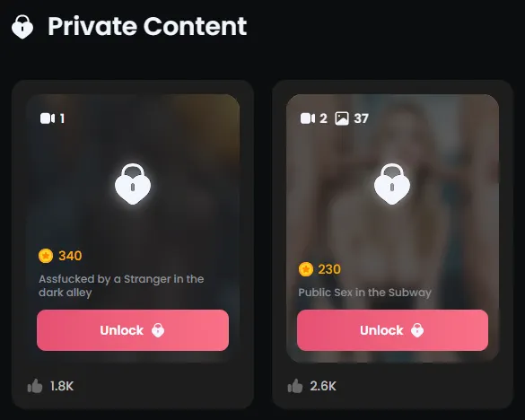The height and width of the screenshot is (420, 525).
Task: Click the Private Content heading text
Action: (147, 26)
